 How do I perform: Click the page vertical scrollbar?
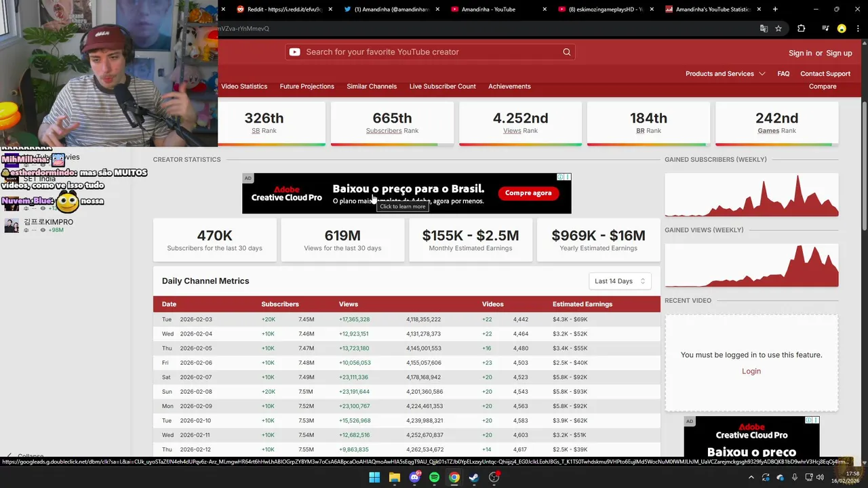click(865, 166)
